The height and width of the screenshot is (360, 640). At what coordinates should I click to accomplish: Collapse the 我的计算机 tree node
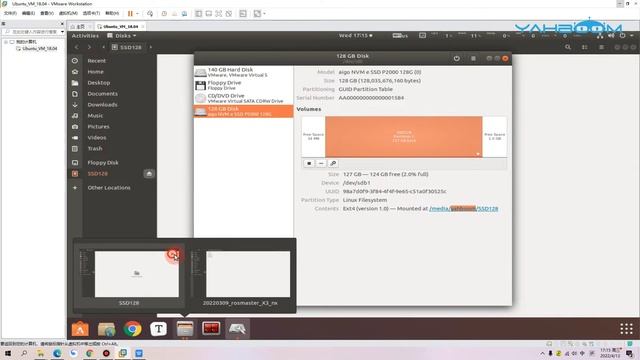pyautogui.click(x=6, y=42)
